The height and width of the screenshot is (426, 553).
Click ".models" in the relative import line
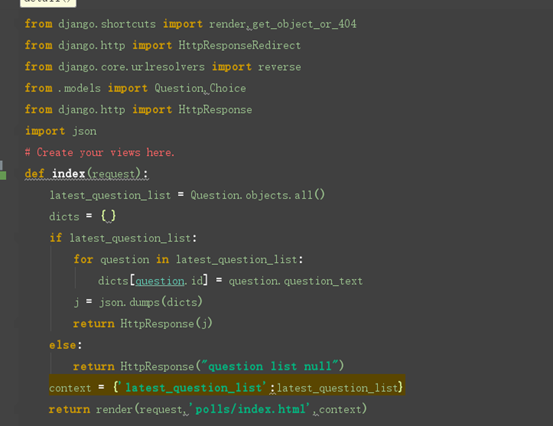pyautogui.click(x=79, y=88)
